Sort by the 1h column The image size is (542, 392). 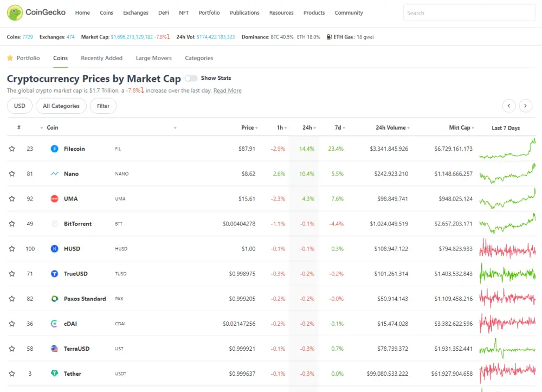(282, 127)
